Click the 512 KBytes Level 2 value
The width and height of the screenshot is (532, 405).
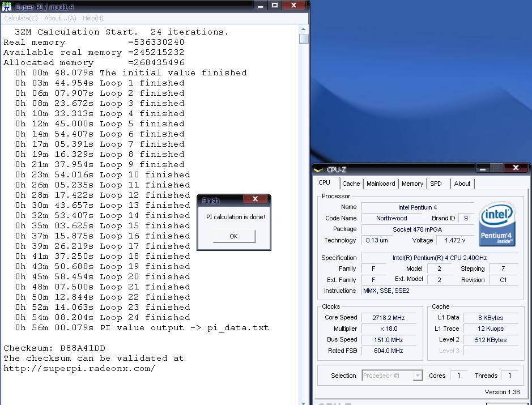(491, 340)
